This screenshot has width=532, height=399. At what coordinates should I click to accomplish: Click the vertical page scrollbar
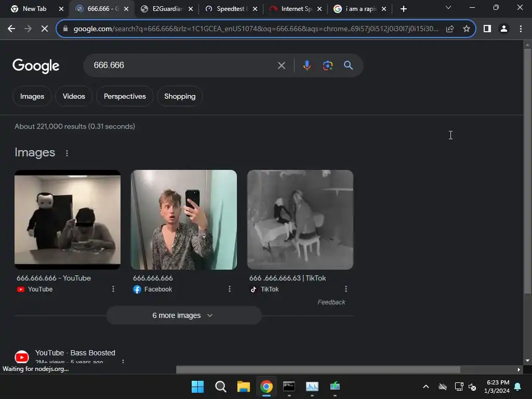527,171
